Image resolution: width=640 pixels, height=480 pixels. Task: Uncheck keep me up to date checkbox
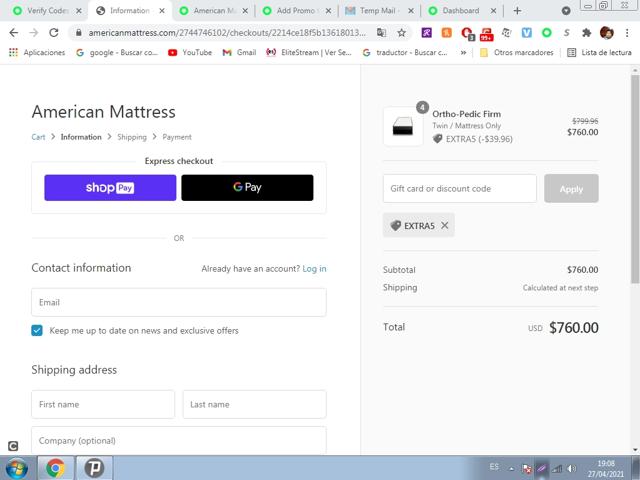pyautogui.click(x=37, y=330)
